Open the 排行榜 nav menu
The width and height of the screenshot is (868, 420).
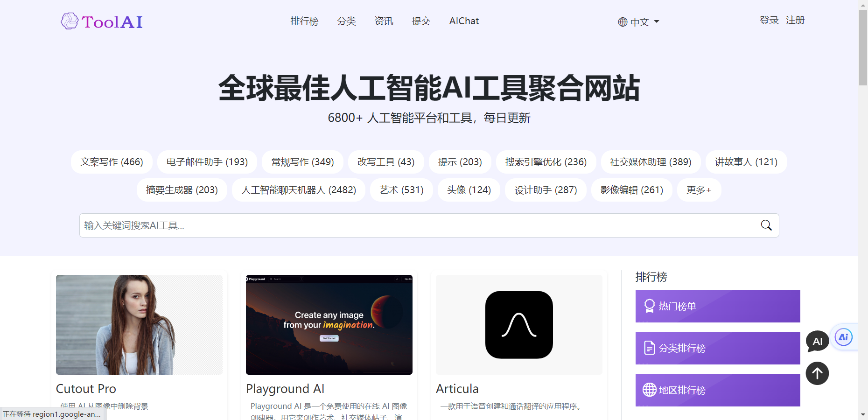click(304, 21)
